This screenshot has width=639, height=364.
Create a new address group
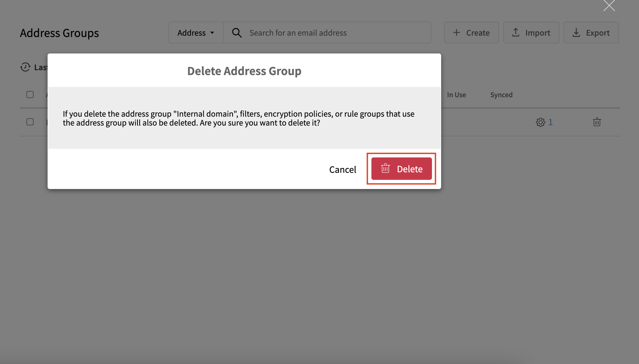(471, 33)
